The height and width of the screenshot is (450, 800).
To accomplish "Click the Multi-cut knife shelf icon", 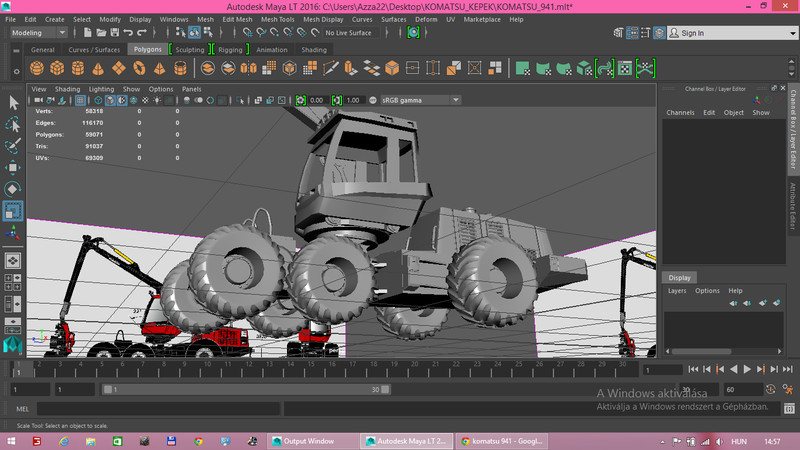I will (x=331, y=68).
